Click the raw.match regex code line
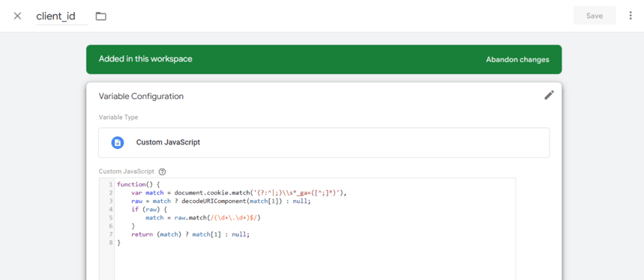The height and width of the screenshot is (280, 644). pos(203,218)
